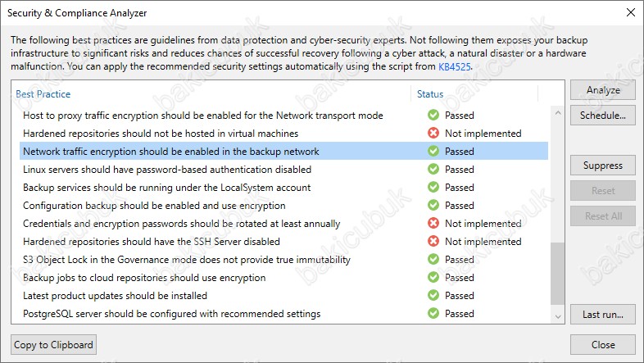
Task: Sort list by Status column header
Action: click(x=430, y=94)
